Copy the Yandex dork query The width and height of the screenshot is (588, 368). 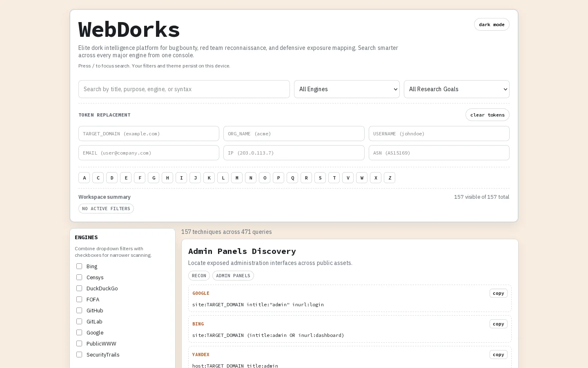pyautogui.click(x=499, y=355)
